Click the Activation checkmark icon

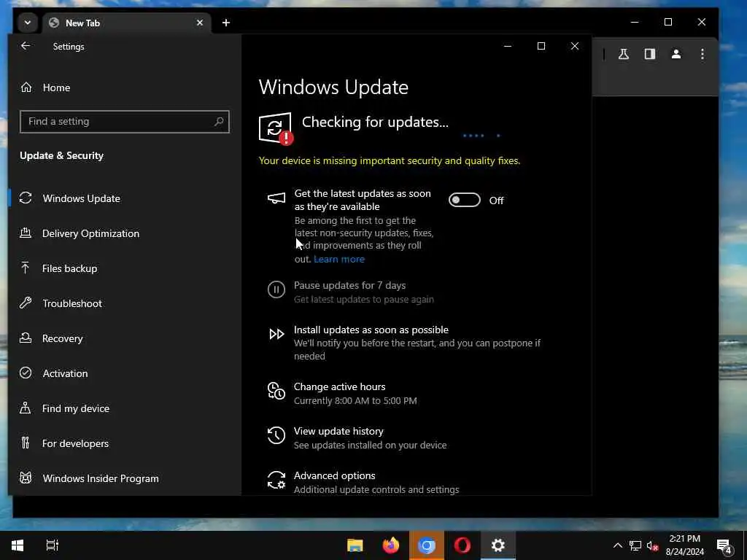tap(26, 373)
